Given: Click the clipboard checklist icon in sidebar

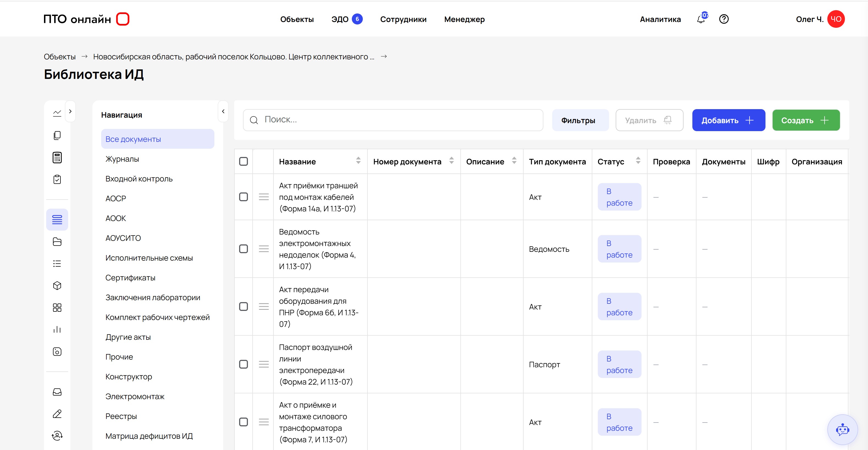Looking at the screenshot, I should click(x=57, y=179).
